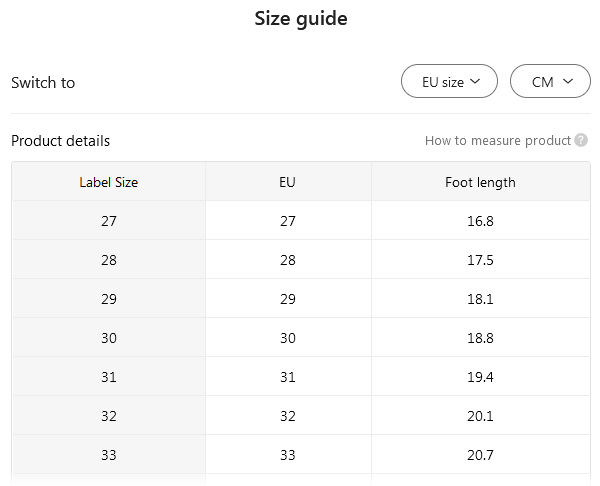This screenshot has width=600, height=486.
Task: Click the How to measure product link
Action: pyautogui.click(x=498, y=141)
